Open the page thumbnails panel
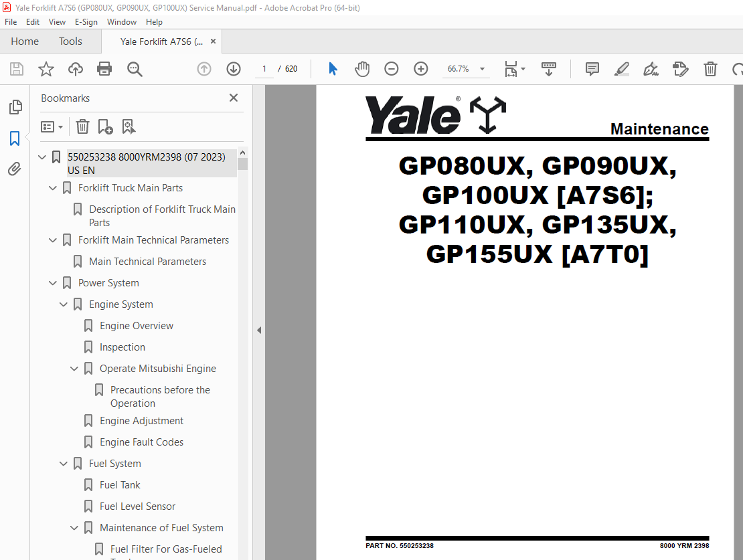The height and width of the screenshot is (560, 743). click(15, 107)
